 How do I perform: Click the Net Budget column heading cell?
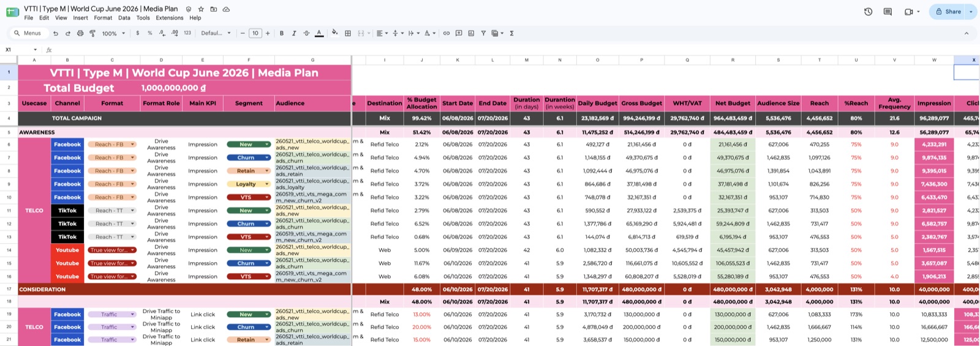(x=733, y=103)
